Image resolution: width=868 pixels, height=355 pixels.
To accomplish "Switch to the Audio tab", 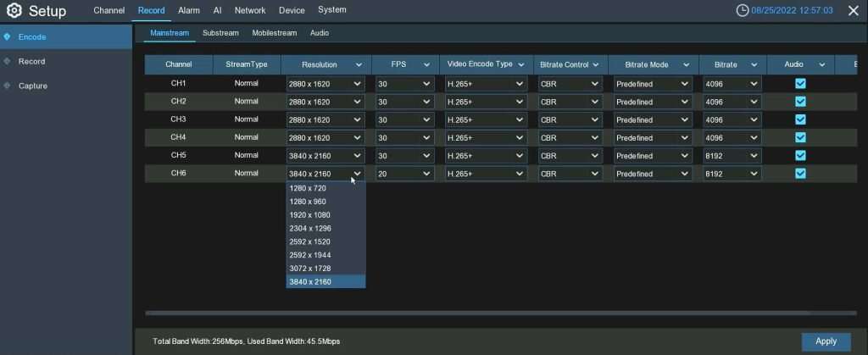I will [320, 33].
